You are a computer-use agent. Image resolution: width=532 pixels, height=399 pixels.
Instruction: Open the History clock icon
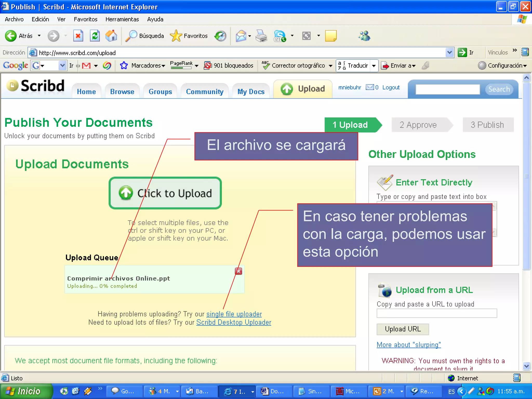(x=221, y=36)
